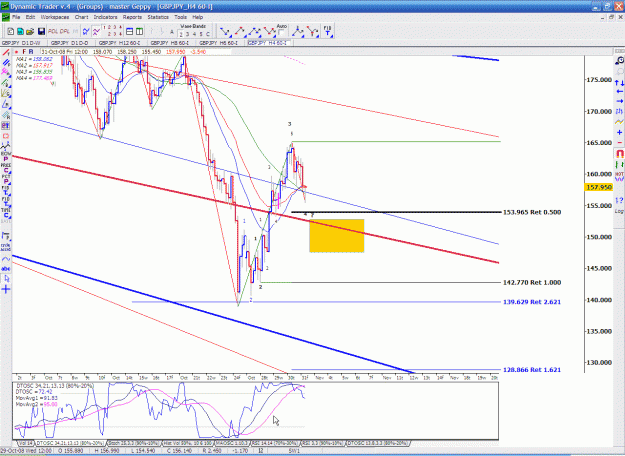
Task: Open the File menu
Action: click(16, 17)
